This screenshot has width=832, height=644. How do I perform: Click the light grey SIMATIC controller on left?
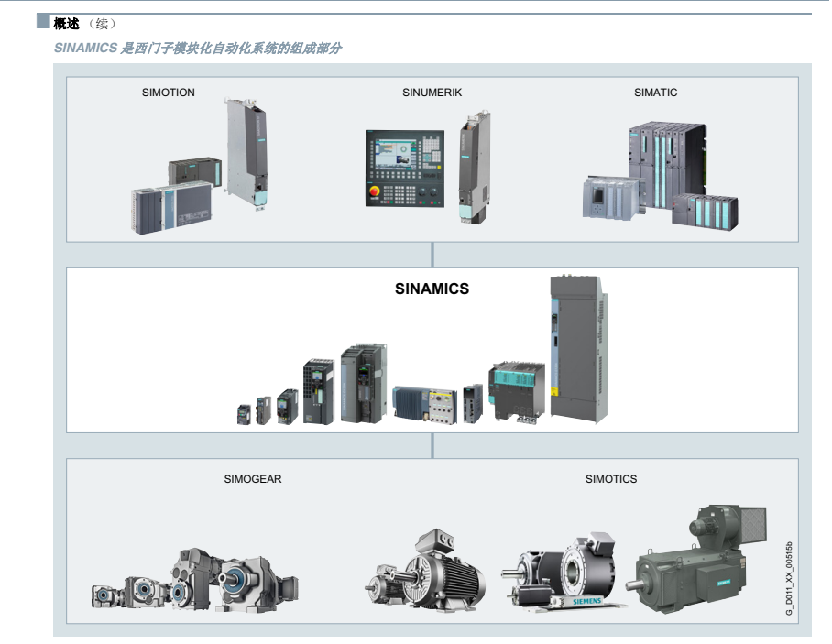(609, 197)
